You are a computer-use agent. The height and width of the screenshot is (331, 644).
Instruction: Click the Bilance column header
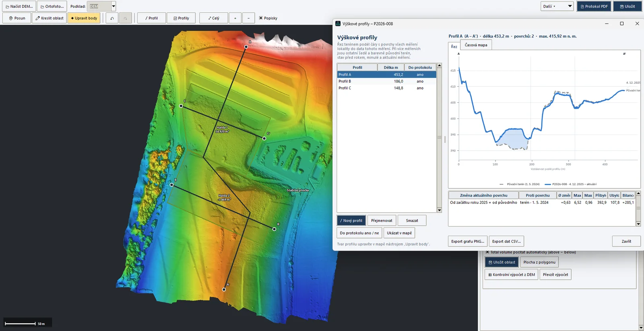point(628,195)
